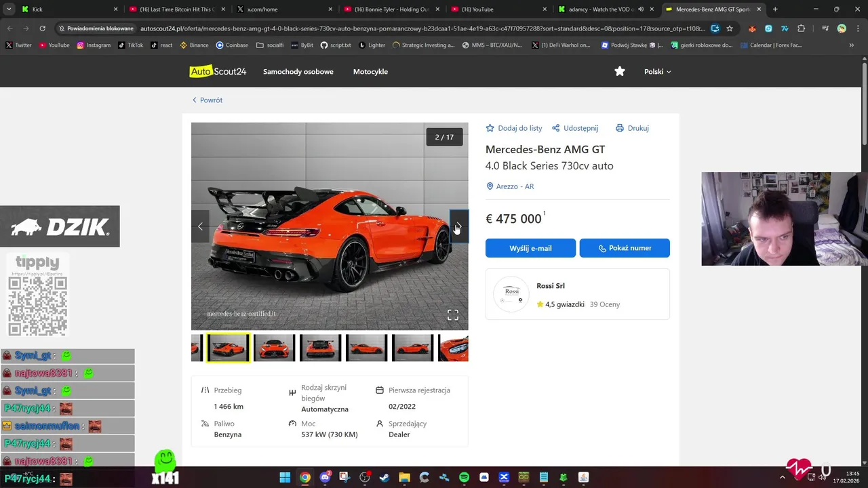
Task: Open Steam from the taskbar
Action: point(384,477)
